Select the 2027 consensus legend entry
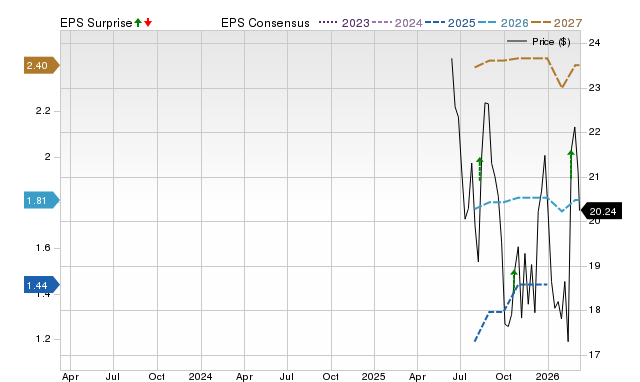 pos(557,23)
